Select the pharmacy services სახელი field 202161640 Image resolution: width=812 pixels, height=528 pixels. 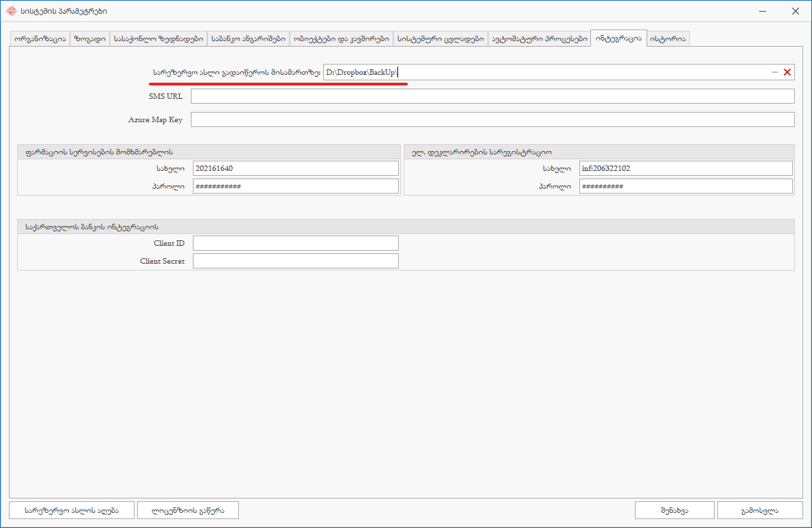pos(296,168)
